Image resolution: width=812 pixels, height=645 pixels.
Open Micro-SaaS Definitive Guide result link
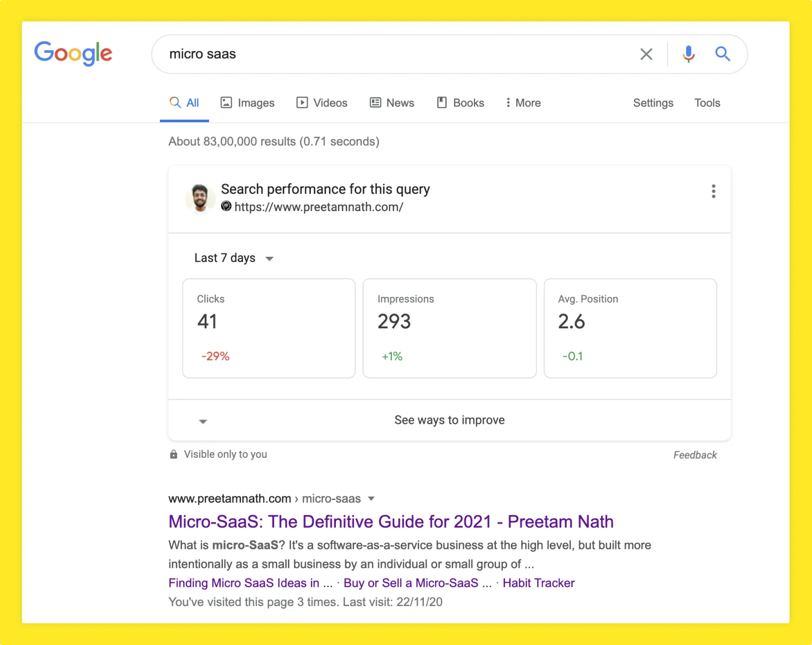coord(391,521)
